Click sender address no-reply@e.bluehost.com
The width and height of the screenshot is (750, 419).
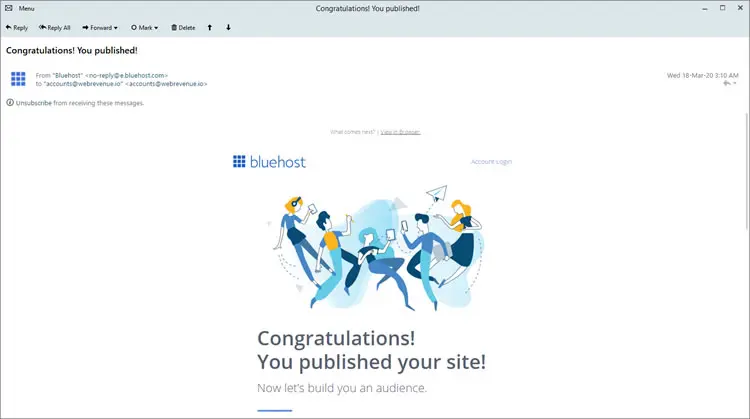pyautogui.click(x=126, y=75)
